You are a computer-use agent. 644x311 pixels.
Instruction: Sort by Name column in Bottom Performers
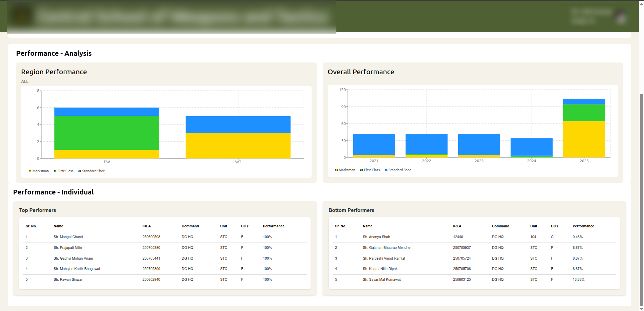click(x=368, y=226)
